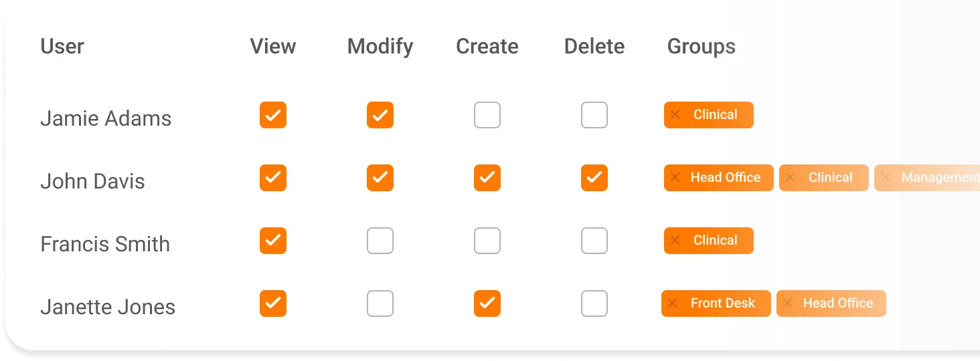Remove Clinical tag from John Davis
Screen dimensions: 980x361
point(791,178)
